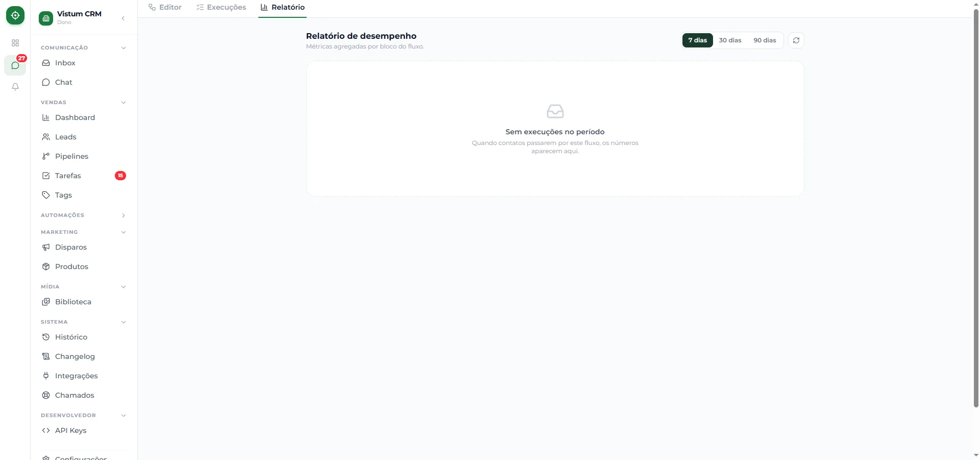Click the Vistum CRM workspace avatar icon
The width and height of the screenshot is (980, 460).
(46, 19)
